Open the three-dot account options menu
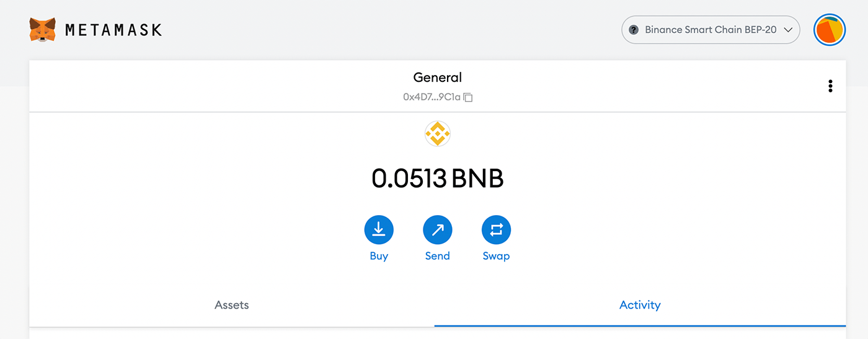This screenshot has height=339, width=868. click(830, 86)
